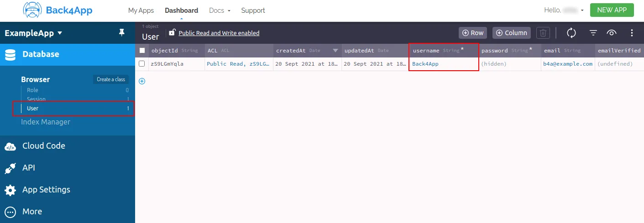Add a new row with the plus circle icon below table
This screenshot has width=644, height=223.
[x=141, y=81]
